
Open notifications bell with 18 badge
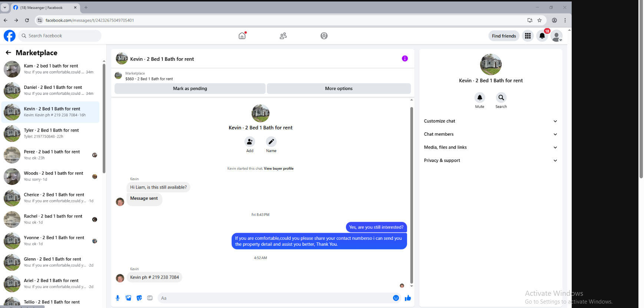coord(542,36)
